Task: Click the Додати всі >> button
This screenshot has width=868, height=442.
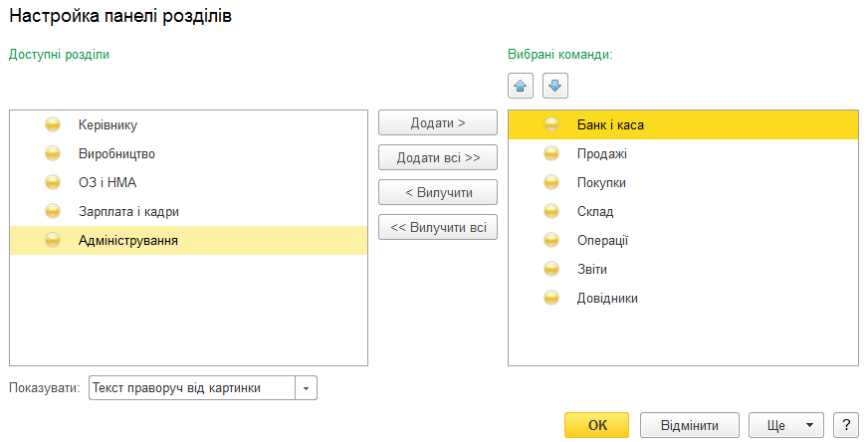Action: (438, 158)
